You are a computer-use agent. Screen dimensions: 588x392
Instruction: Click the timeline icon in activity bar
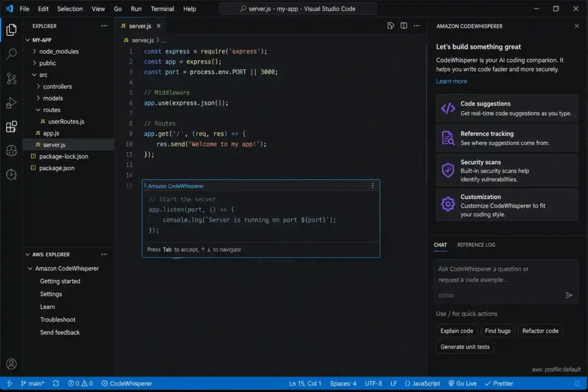[11, 174]
